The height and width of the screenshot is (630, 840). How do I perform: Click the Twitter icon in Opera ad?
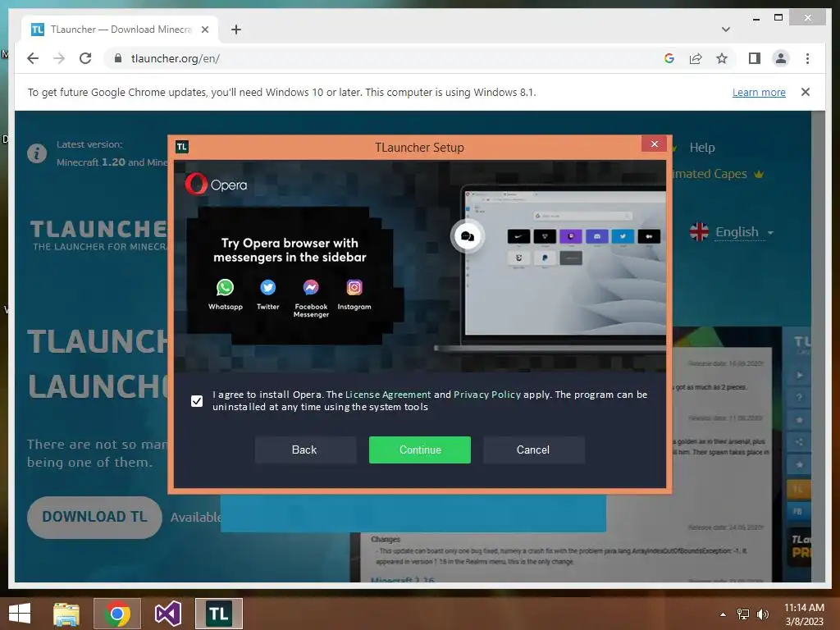(268, 288)
